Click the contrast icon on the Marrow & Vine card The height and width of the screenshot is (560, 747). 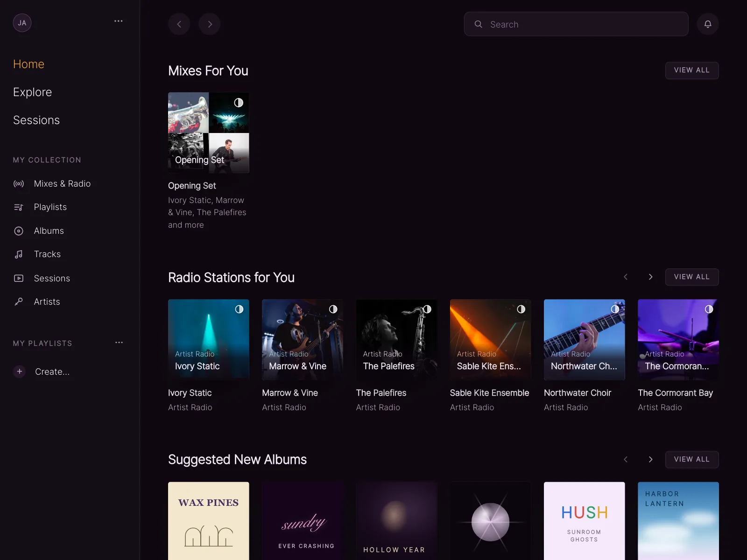tap(333, 309)
